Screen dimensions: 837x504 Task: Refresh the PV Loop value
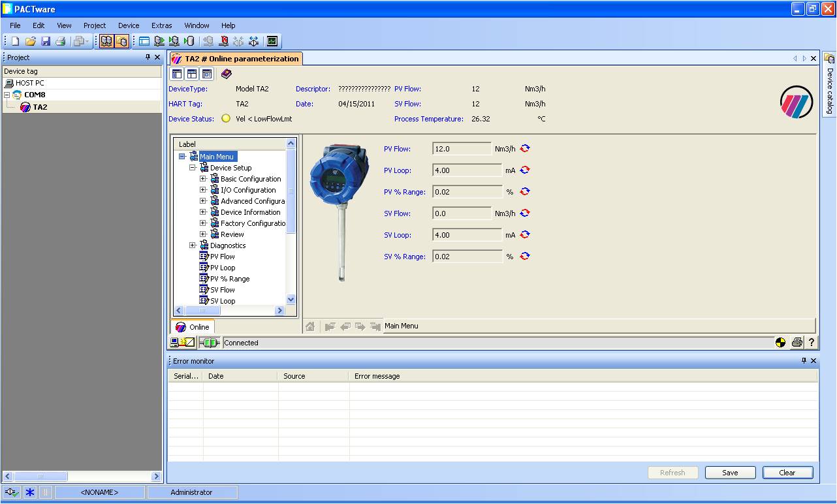click(x=525, y=170)
